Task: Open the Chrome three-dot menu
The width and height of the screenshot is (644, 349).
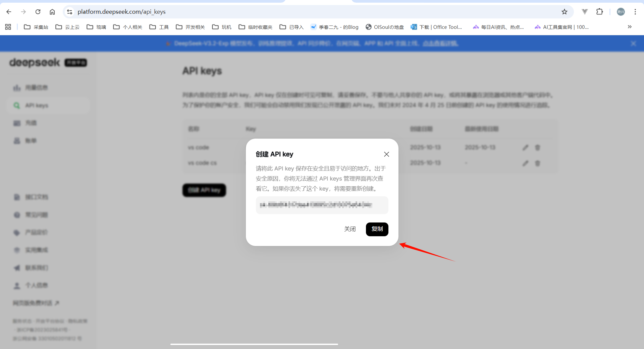Action: coord(635,12)
